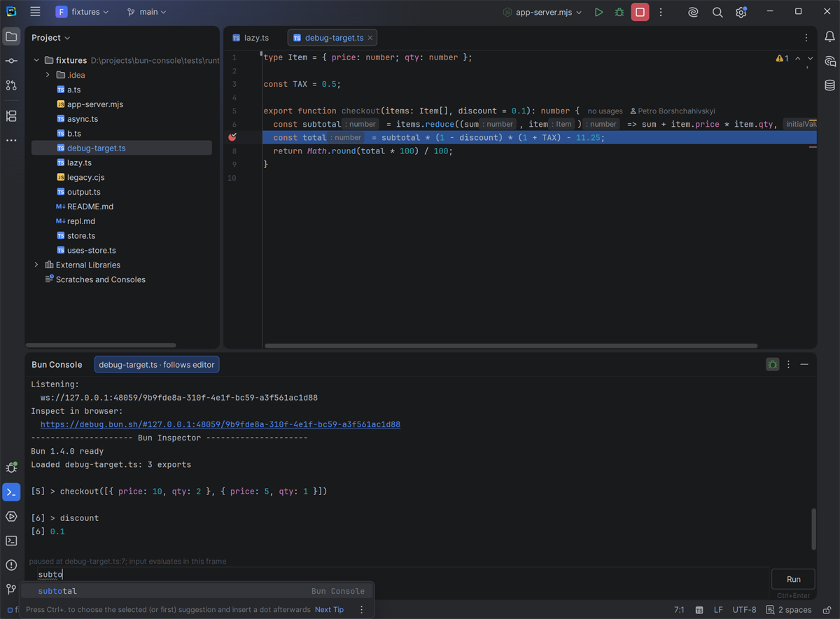This screenshot has height=619, width=840.
Task: Click Next Tip in completion hint
Action: coord(329,610)
